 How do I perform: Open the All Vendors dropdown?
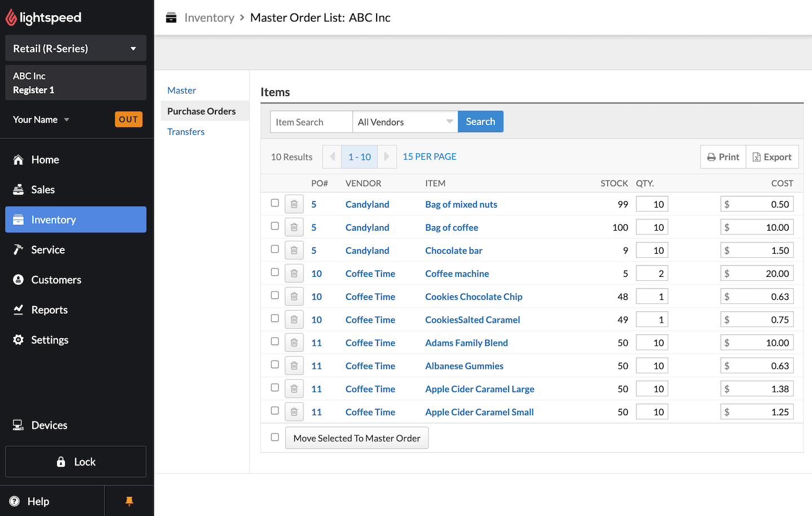pos(405,122)
